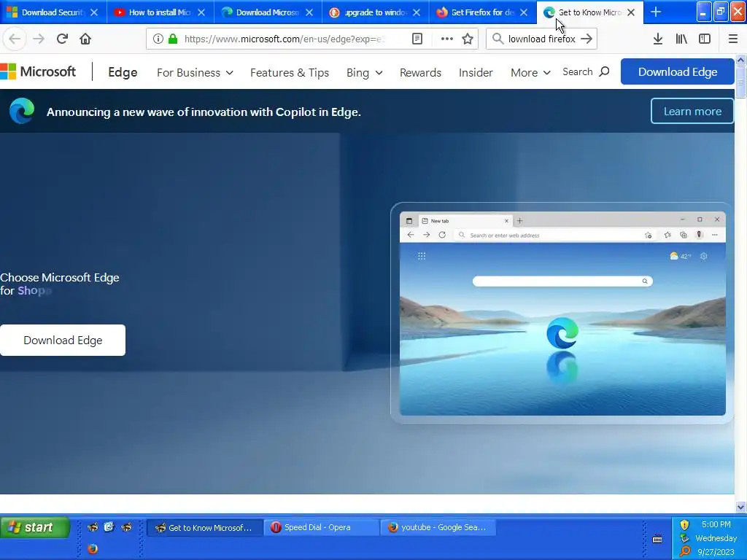Click the Edge product name link
This screenshot has width=747, height=560.
[123, 72]
